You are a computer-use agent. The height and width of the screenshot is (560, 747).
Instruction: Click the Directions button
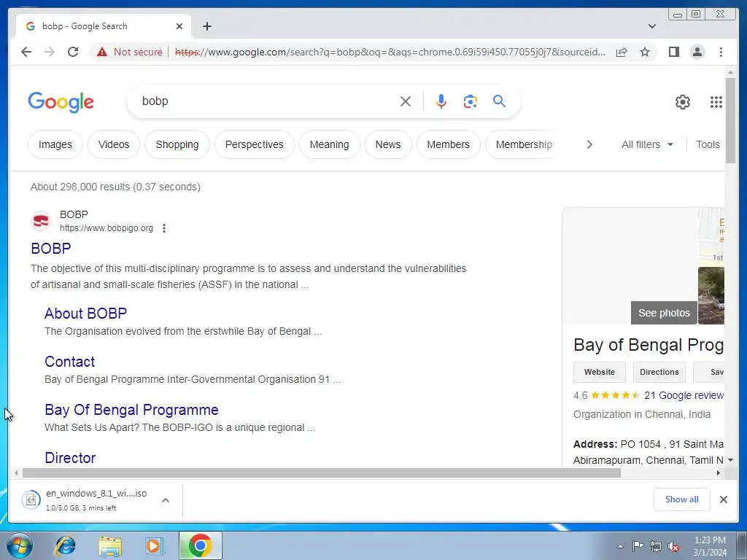[659, 372]
